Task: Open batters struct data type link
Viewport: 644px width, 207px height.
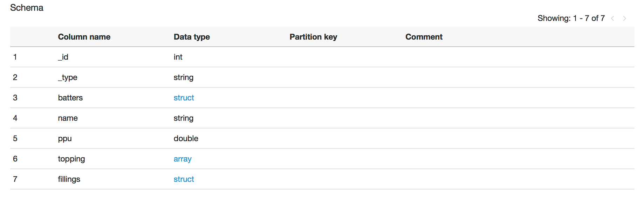Action: tap(184, 98)
